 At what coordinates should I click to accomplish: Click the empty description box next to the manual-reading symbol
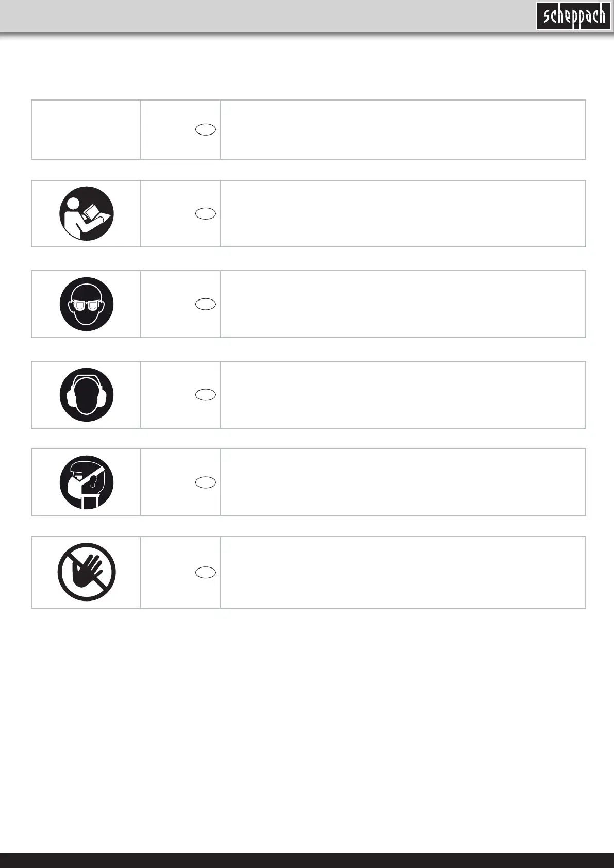pyautogui.click(x=403, y=213)
